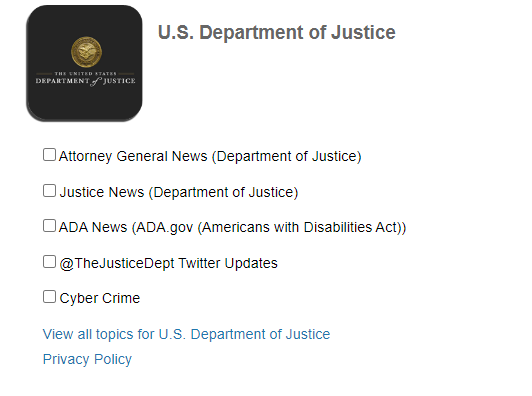Screen dimensions: 532x396
Task: Toggle the Cyber Crime checkbox
Action: tap(50, 297)
